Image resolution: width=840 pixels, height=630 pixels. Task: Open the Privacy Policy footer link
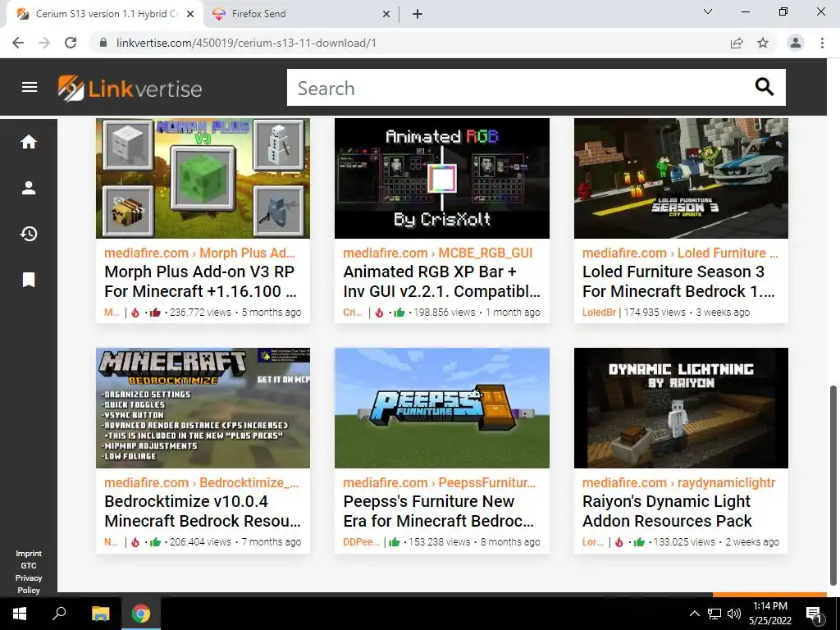click(29, 584)
